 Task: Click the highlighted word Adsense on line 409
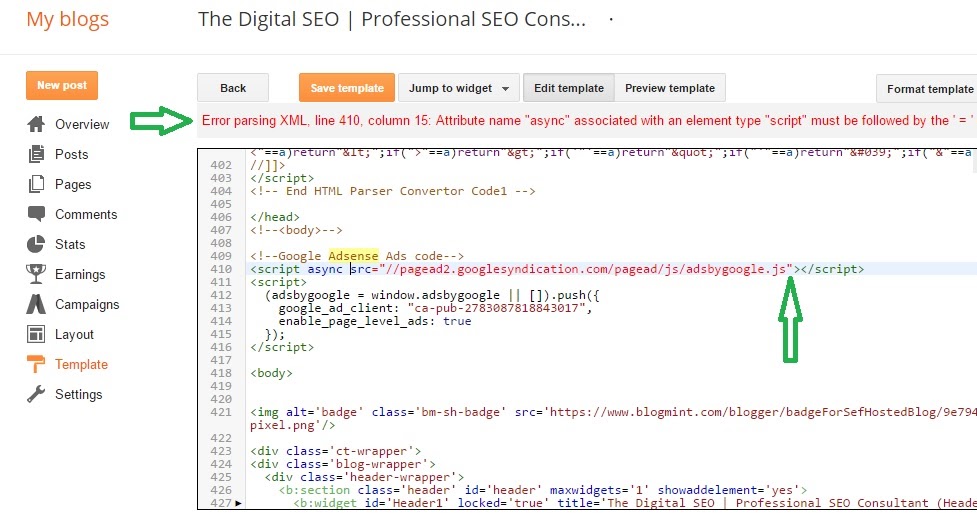pyautogui.click(x=353, y=256)
